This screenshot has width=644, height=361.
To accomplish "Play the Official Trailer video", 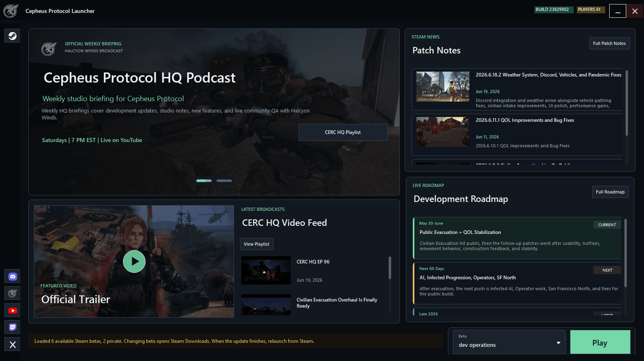I will point(134,261).
